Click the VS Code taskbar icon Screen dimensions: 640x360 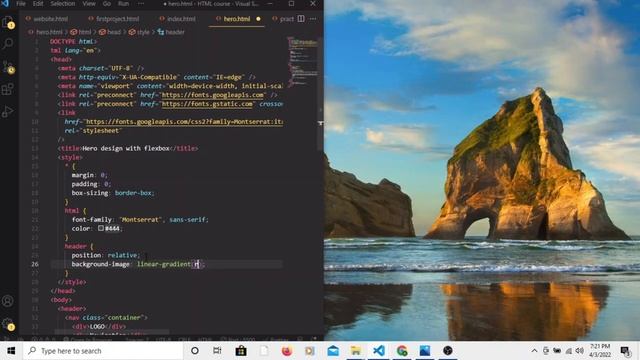pyautogui.click(x=379, y=351)
